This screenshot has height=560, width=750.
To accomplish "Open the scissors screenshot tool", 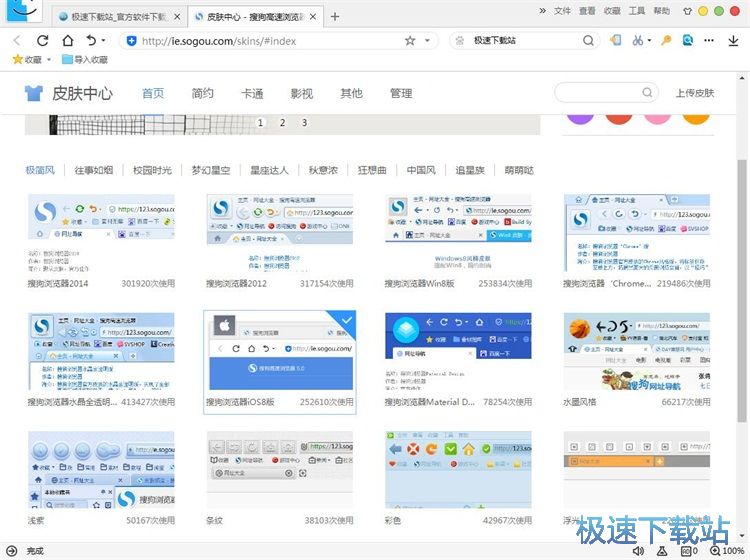I will pyautogui.click(x=638, y=41).
